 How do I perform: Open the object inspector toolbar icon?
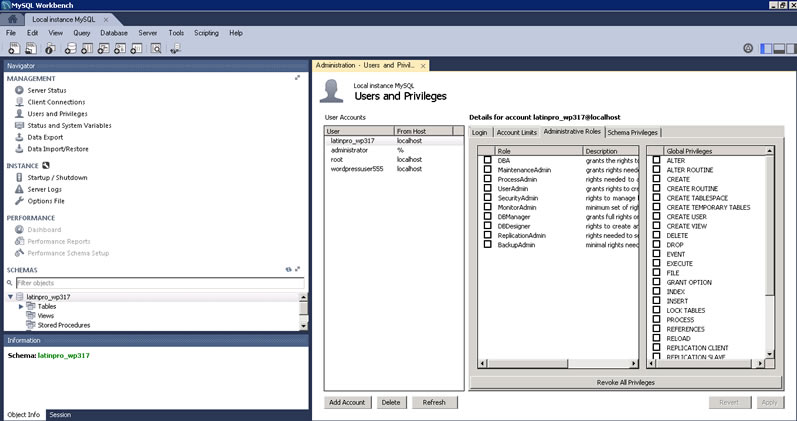[x=50, y=48]
